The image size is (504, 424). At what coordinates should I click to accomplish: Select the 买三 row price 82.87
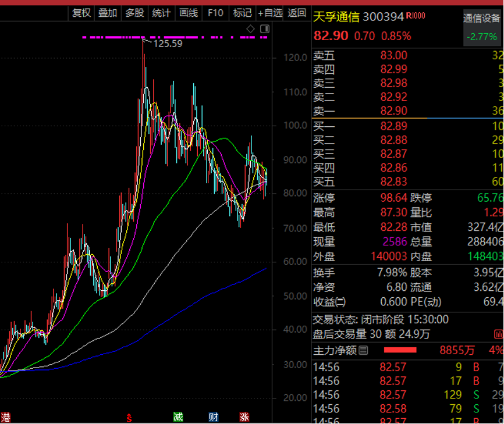click(x=394, y=154)
